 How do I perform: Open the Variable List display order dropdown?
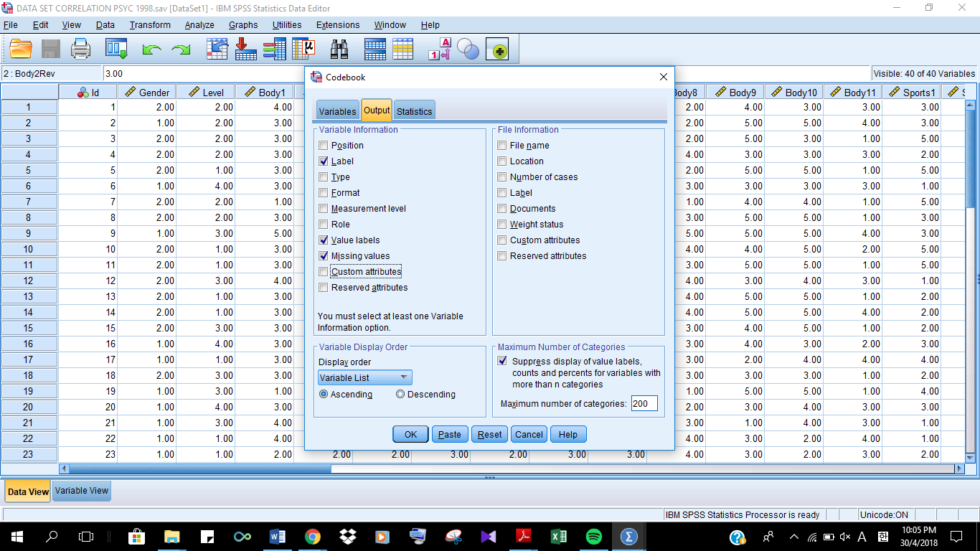(365, 377)
